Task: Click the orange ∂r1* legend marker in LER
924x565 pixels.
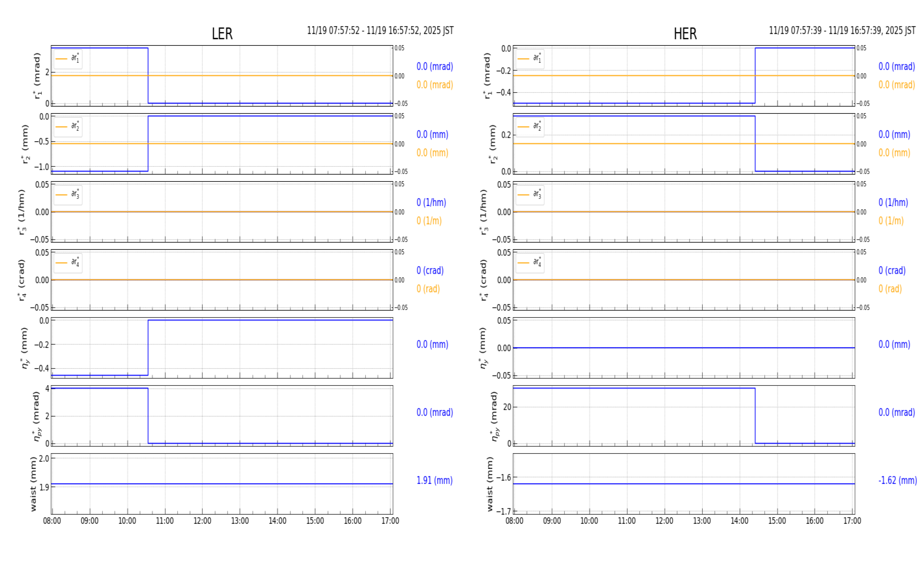Action: (x=62, y=59)
